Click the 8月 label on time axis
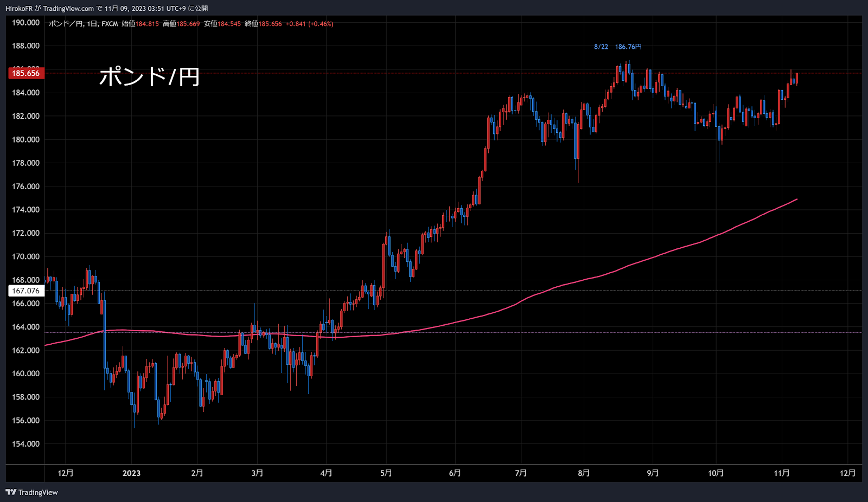 [x=584, y=473]
